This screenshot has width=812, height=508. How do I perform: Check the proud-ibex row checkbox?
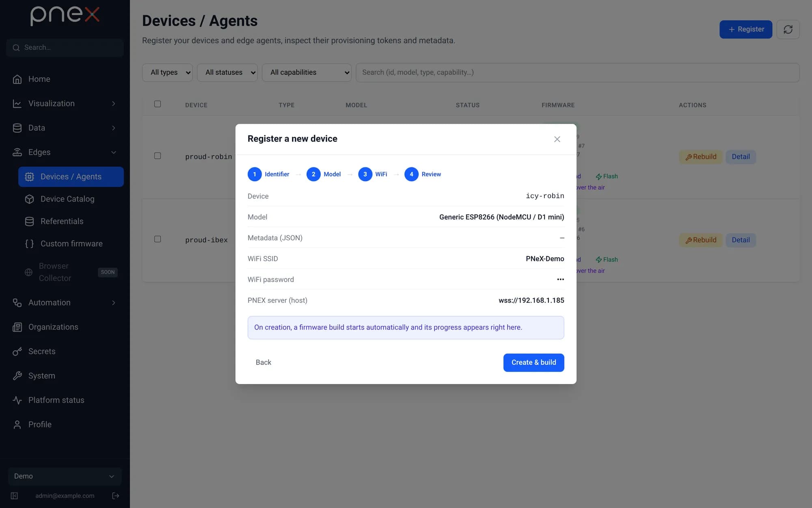(x=158, y=239)
